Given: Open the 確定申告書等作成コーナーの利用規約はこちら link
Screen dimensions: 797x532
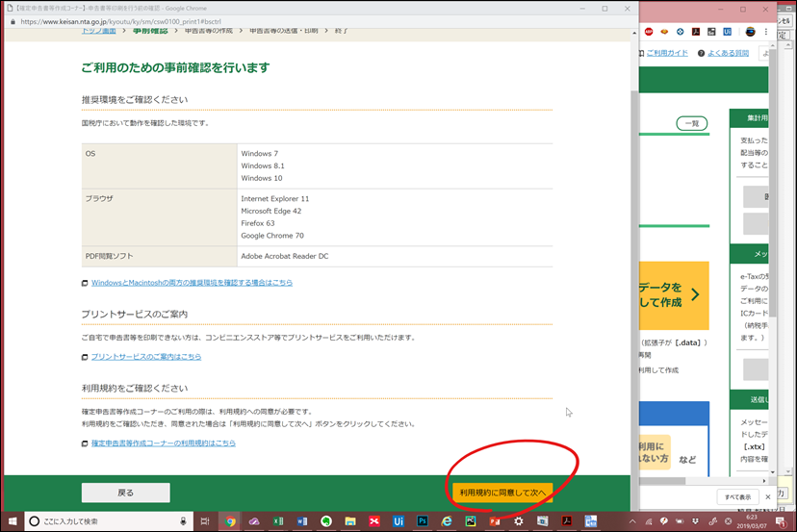Looking at the screenshot, I should (x=164, y=443).
